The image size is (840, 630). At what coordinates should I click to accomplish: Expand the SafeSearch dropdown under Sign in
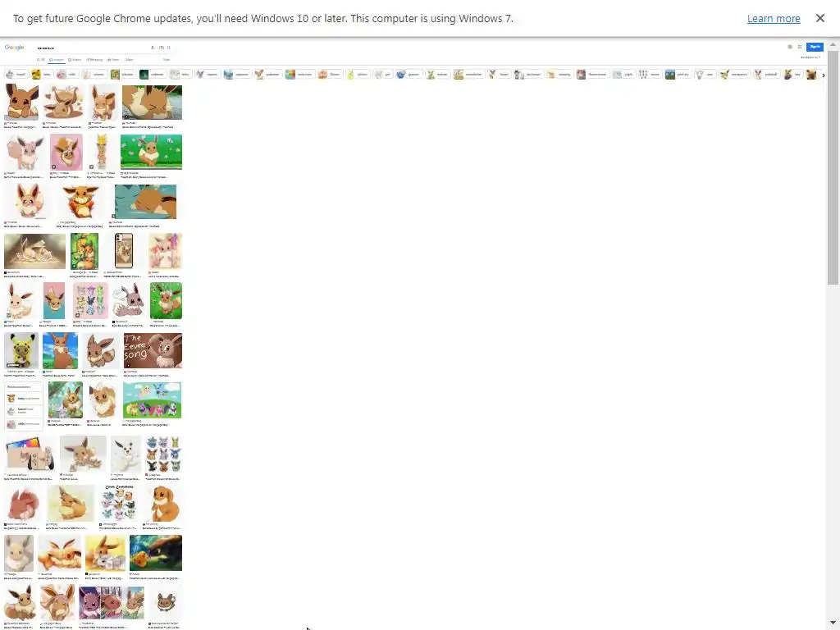810,57
